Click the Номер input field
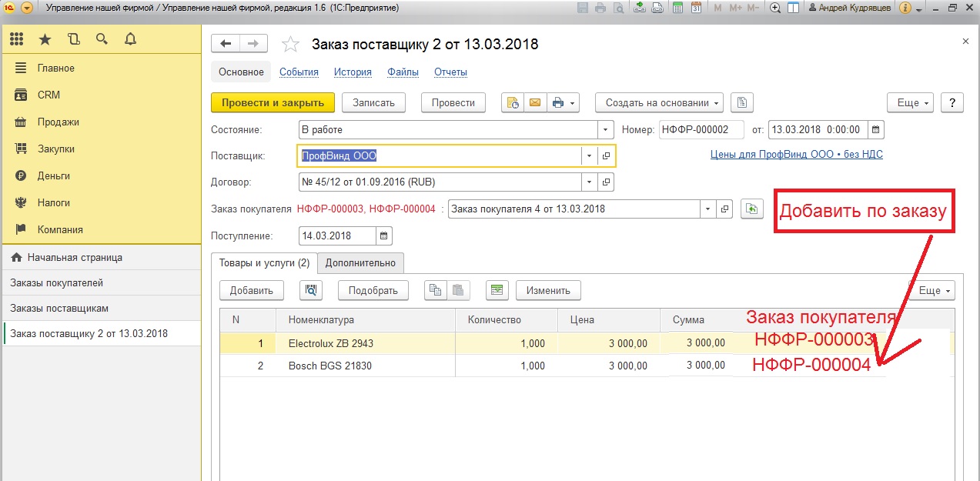 pos(701,129)
